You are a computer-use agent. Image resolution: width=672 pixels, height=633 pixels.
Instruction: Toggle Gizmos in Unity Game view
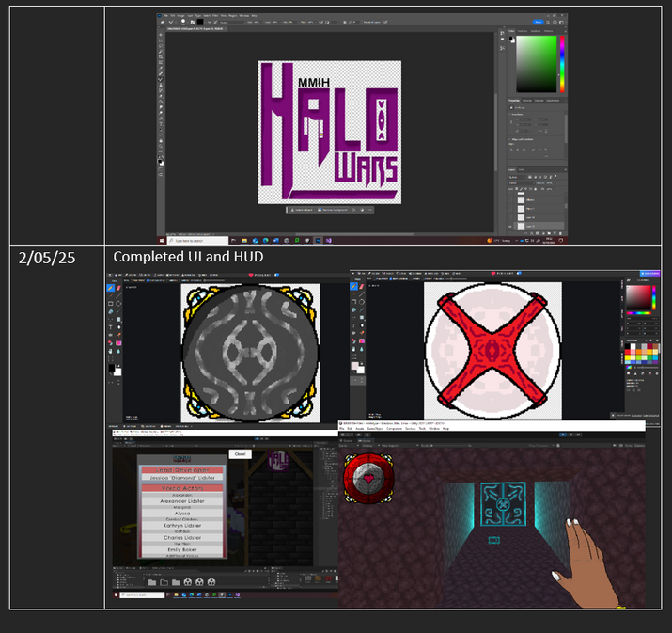[639, 445]
